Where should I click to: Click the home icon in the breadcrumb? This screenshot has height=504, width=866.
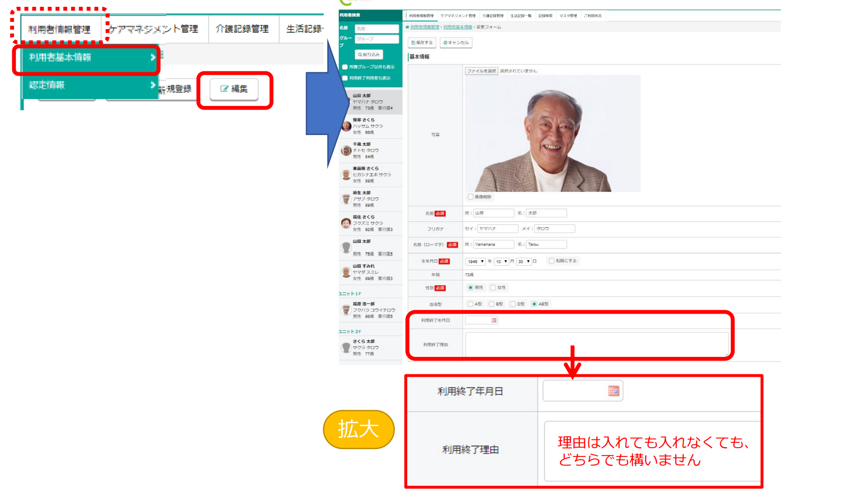click(407, 27)
